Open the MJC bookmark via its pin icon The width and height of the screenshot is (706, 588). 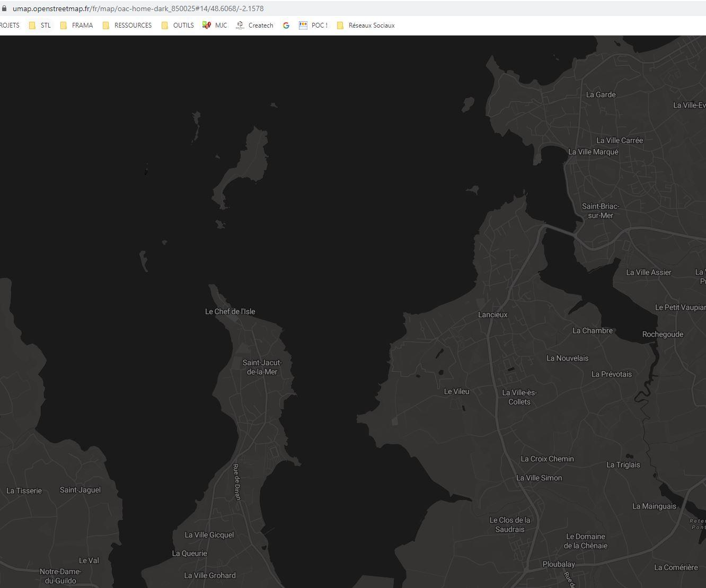tap(207, 25)
